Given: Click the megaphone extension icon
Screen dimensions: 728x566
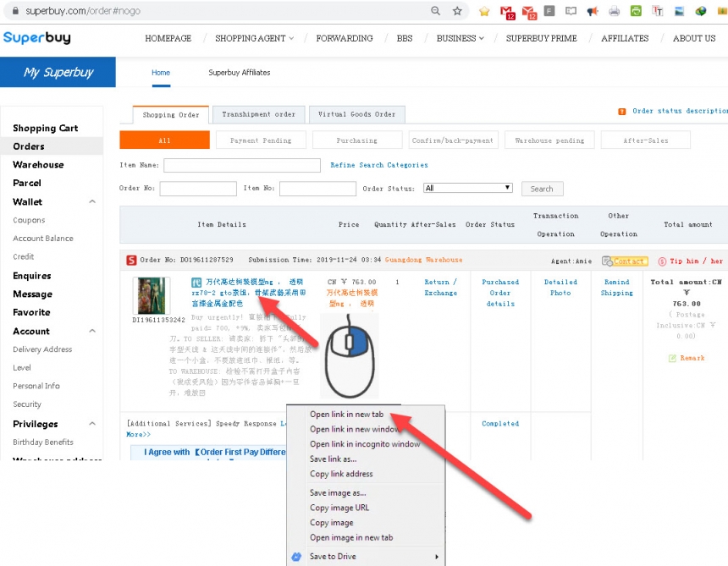Looking at the screenshot, I should click(x=593, y=11).
